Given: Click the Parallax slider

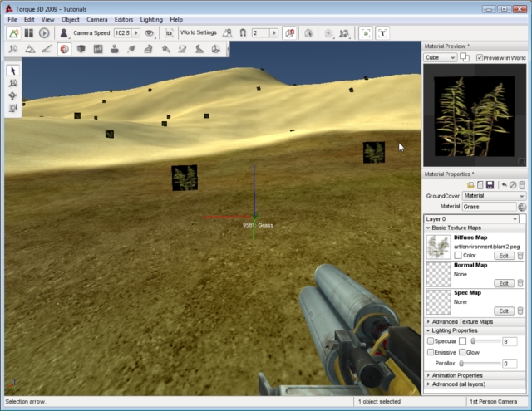Looking at the screenshot, I should tap(480, 364).
